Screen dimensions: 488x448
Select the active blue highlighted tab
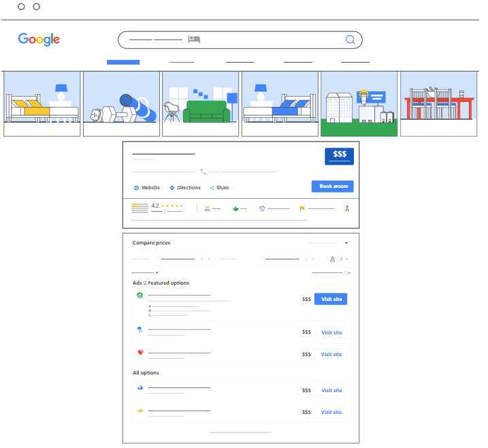(123, 62)
